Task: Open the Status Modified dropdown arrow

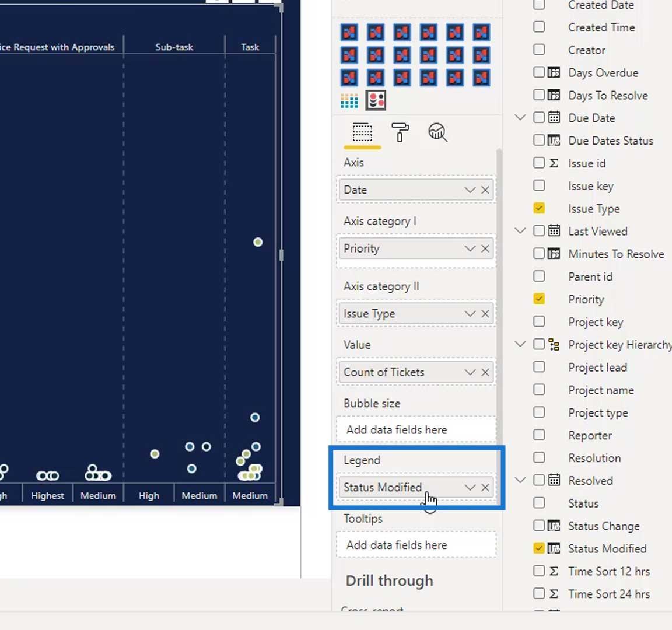Action: 470,487
